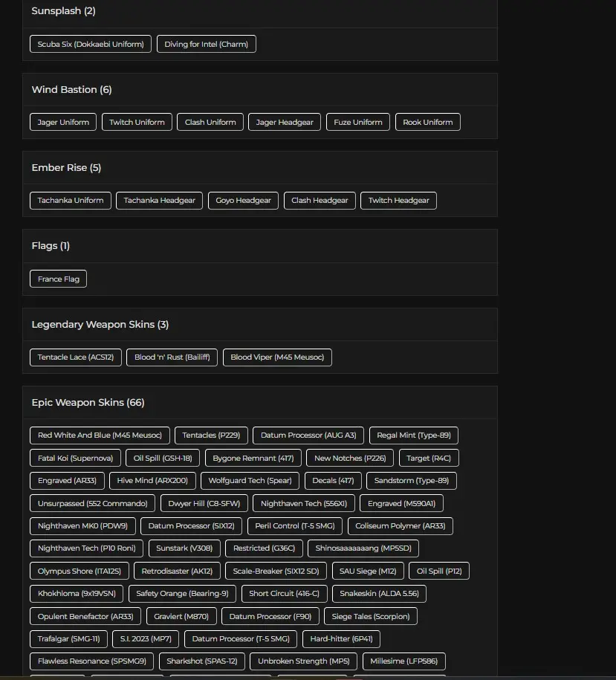The height and width of the screenshot is (680, 616).
Task: Select Snakeskin (ALDA 5.56) tag
Action: (379, 594)
